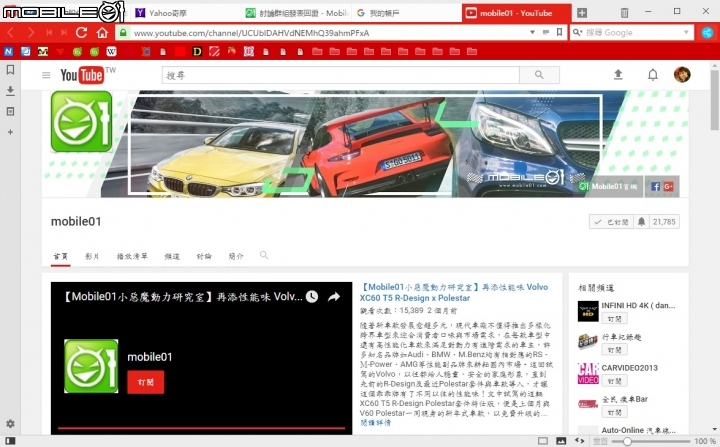The image size is (720, 447).
Task: Switch to the 我的帳戶 Google tab
Action: point(406,13)
